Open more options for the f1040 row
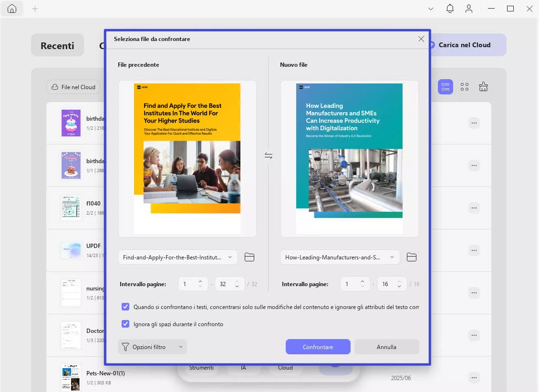 click(474, 208)
